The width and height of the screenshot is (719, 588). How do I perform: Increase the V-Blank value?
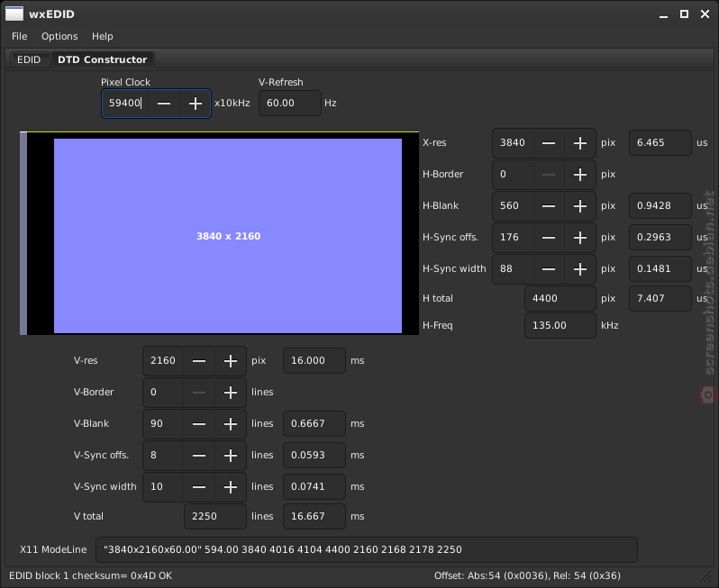click(x=231, y=424)
